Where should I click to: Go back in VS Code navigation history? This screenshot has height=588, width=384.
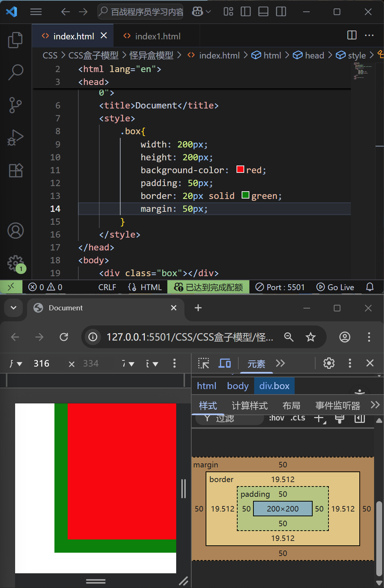click(65, 12)
